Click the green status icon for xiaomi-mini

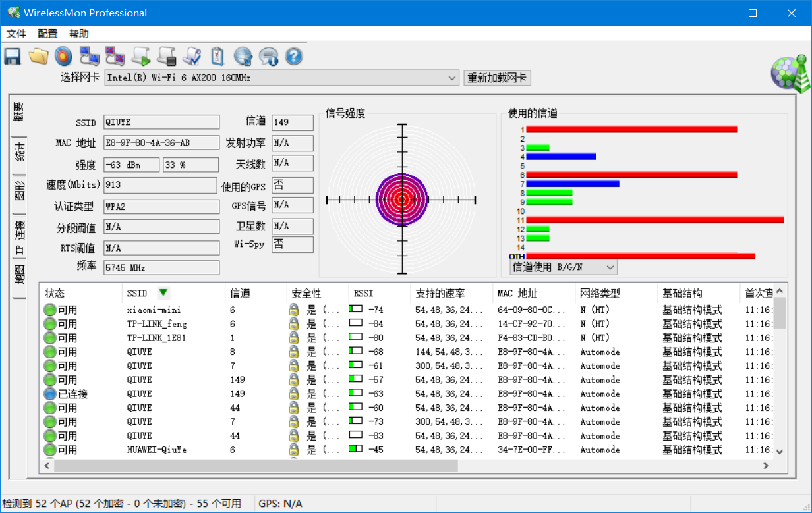point(50,310)
